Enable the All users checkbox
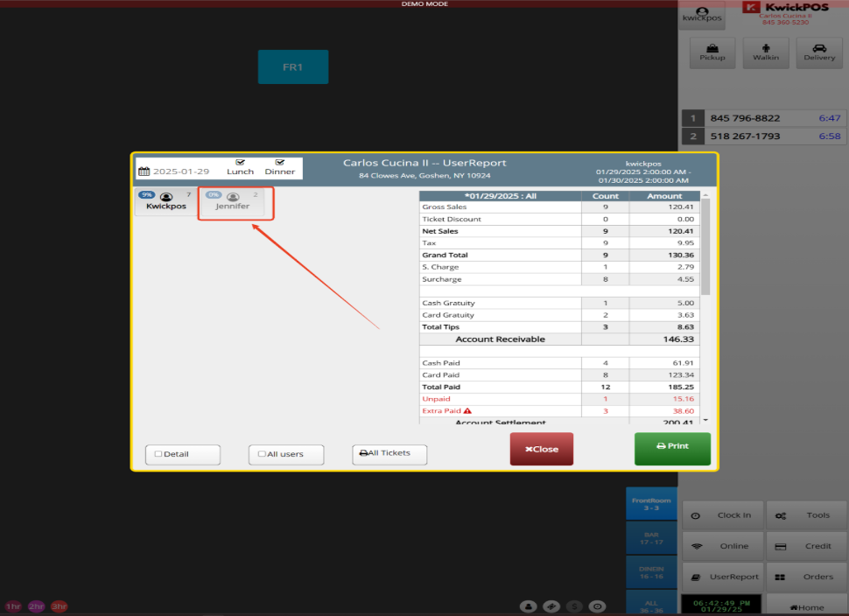Image resolution: width=849 pixels, height=616 pixels. click(262, 454)
